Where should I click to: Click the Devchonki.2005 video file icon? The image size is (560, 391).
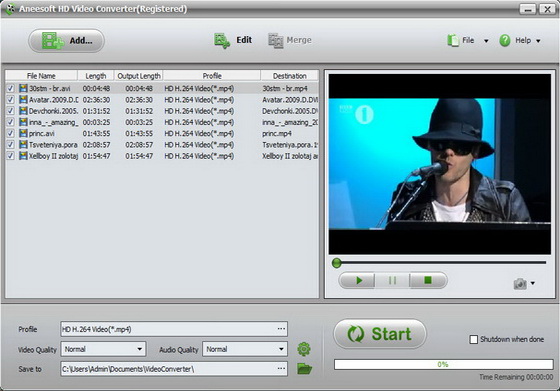click(x=23, y=111)
